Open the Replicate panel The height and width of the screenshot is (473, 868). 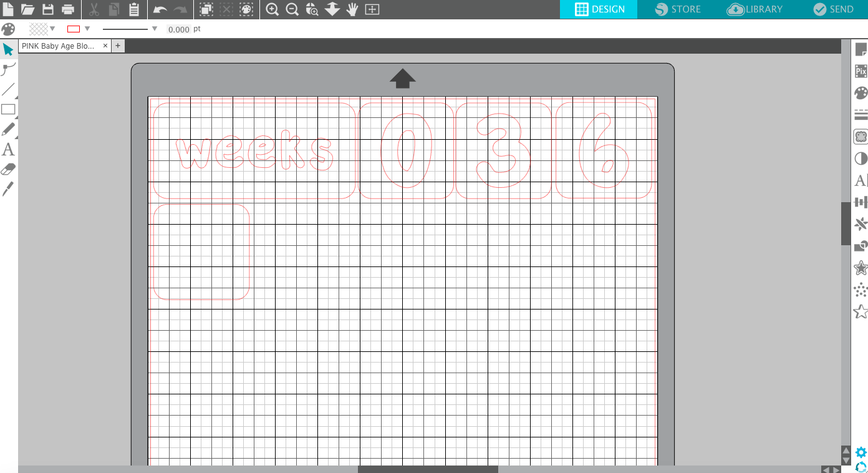tap(861, 224)
